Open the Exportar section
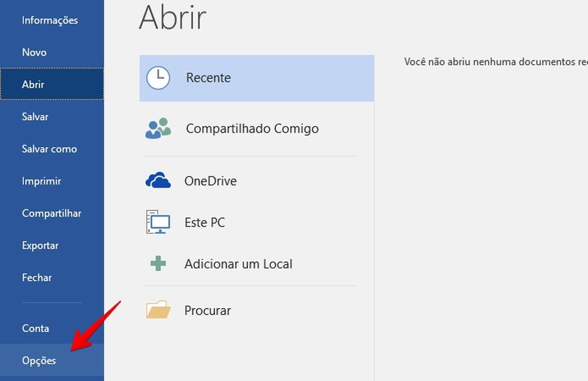This screenshot has width=588, height=381. [x=40, y=245]
